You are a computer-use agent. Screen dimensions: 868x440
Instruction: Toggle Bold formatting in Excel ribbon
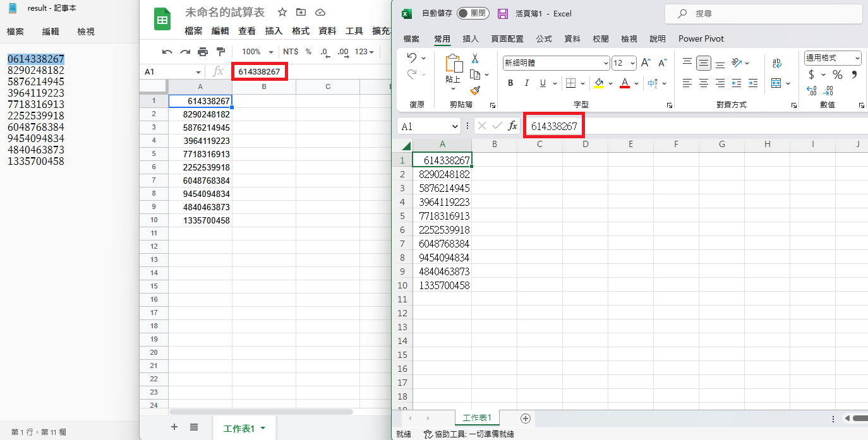click(510, 83)
